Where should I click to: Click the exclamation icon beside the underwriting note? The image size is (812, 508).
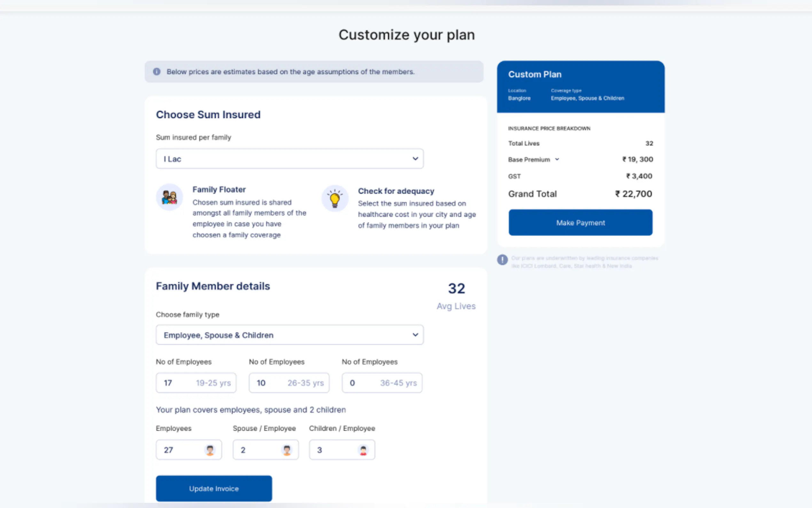coord(502,260)
